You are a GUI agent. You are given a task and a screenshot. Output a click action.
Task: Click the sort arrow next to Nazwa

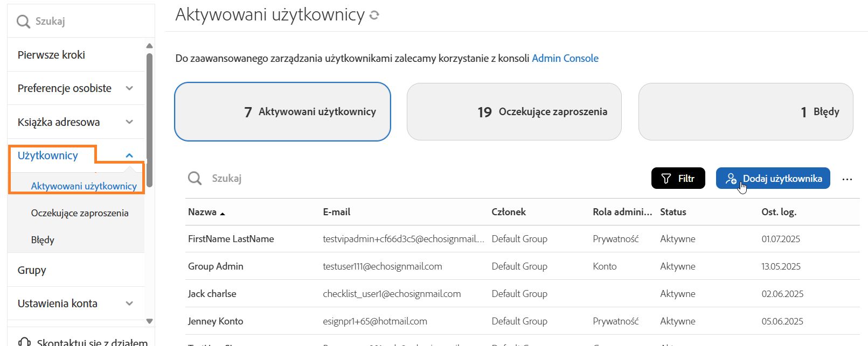223,214
